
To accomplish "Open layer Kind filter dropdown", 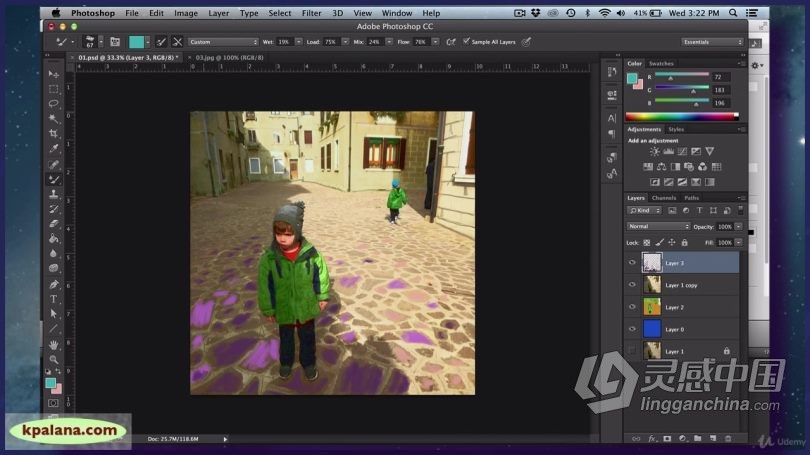I will point(645,210).
